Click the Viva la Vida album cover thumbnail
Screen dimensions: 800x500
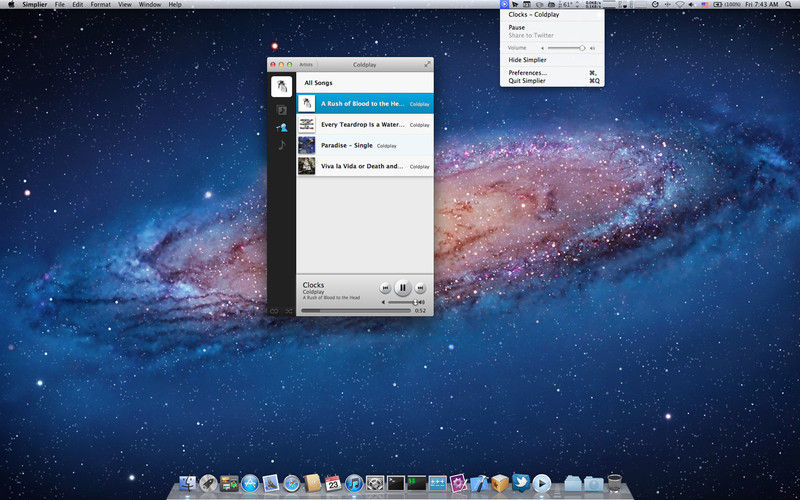[307, 166]
